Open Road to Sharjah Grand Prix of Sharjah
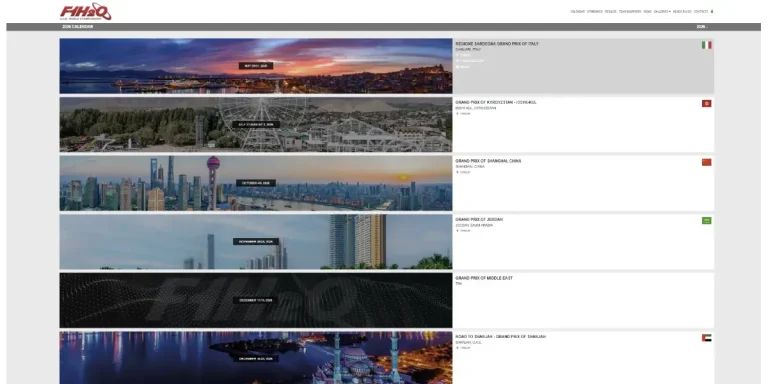This screenshot has height=384, width=768. click(501, 336)
